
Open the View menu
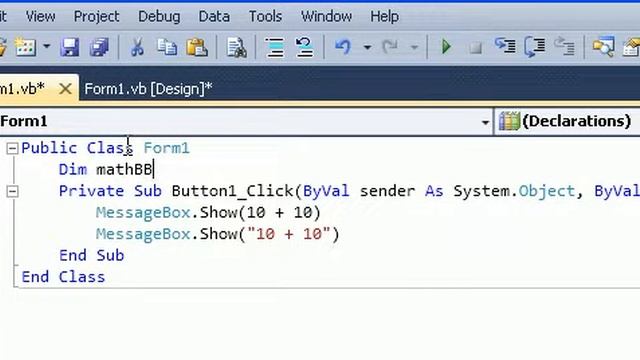(x=40, y=16)
